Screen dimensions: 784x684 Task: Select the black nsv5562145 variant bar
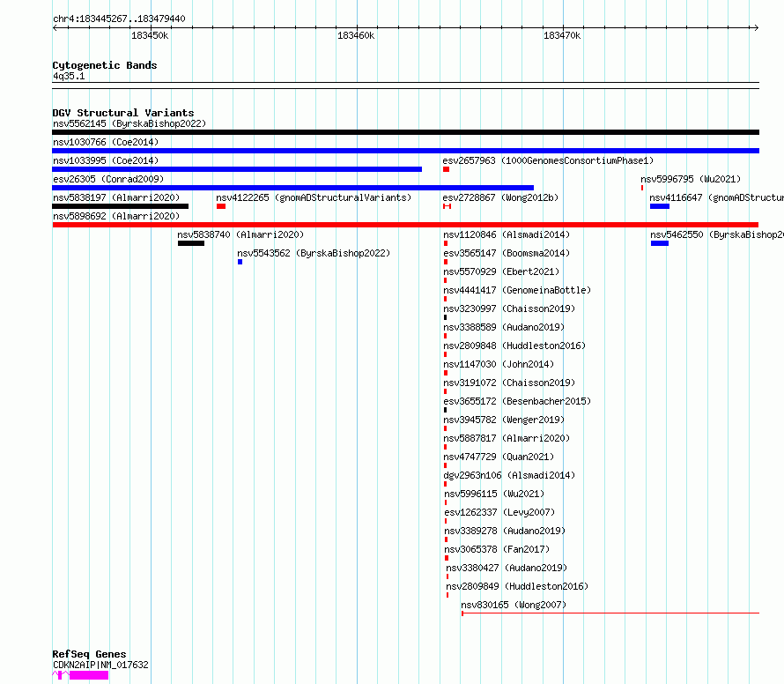pos(405,132)
